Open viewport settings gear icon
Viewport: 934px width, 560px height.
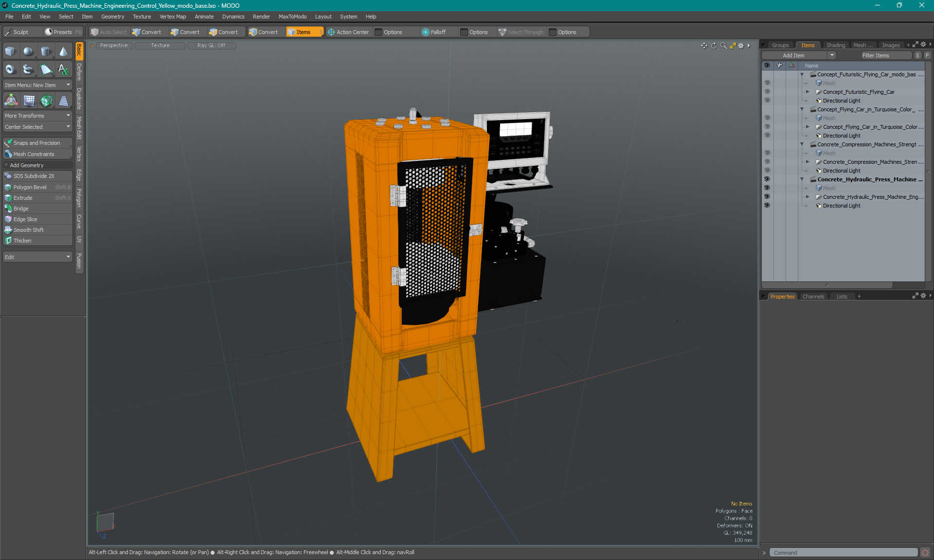[741, 46]
